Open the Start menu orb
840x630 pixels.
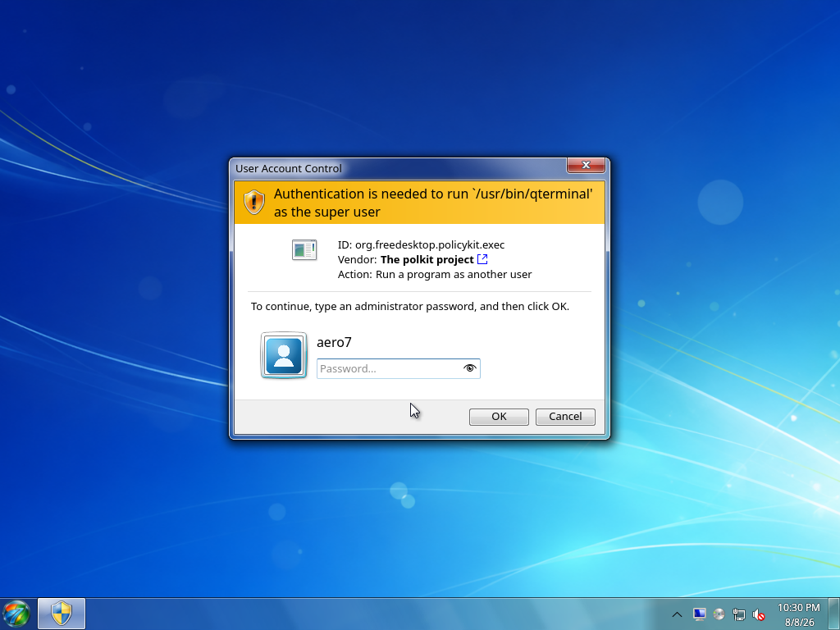(x=16, y=614)
